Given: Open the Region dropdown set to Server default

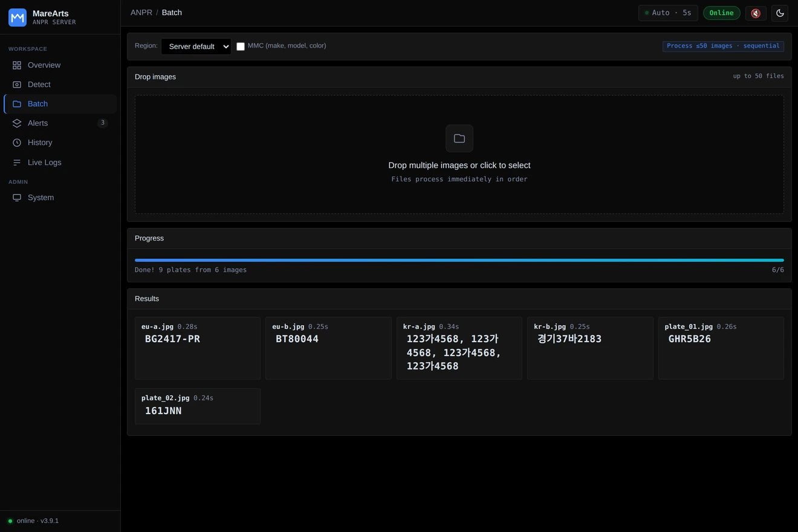Looking at the screenshot, I should [x=196, y=47].
